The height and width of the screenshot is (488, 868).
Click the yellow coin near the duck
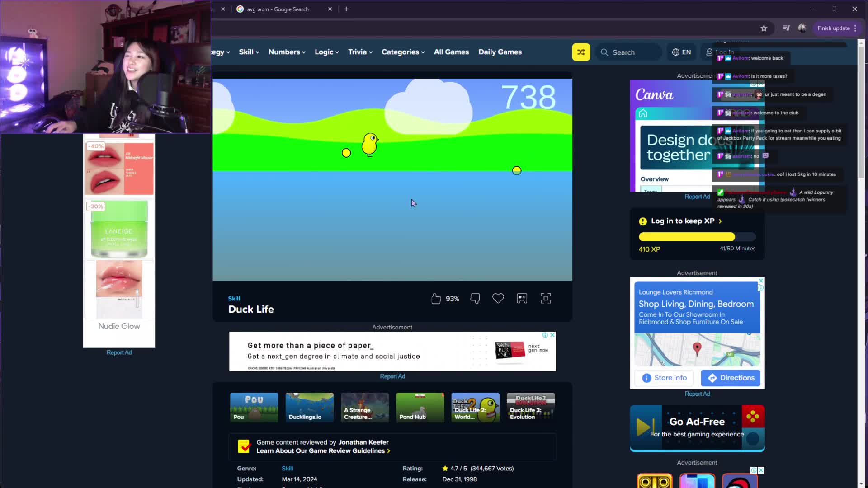pyautogui.click(x=346, y=153)
